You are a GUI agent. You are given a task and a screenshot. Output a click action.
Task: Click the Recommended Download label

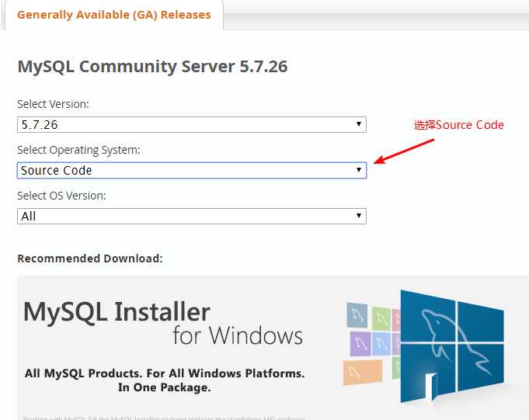point(90,259)
